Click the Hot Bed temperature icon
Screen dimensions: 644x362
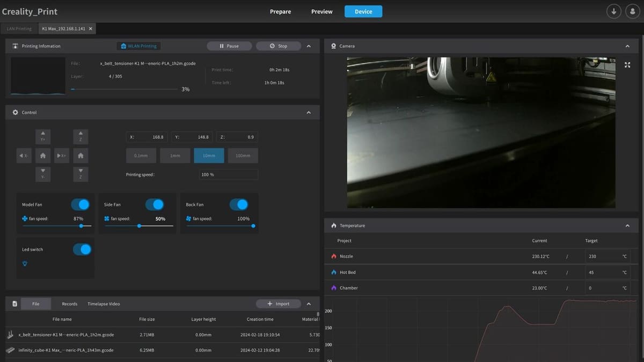334,272
